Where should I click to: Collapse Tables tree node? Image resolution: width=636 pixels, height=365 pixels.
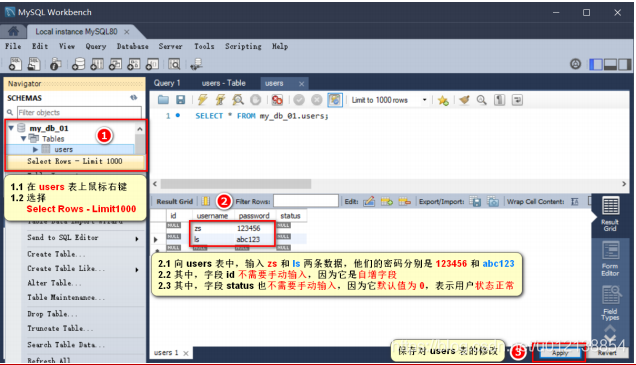24,139
